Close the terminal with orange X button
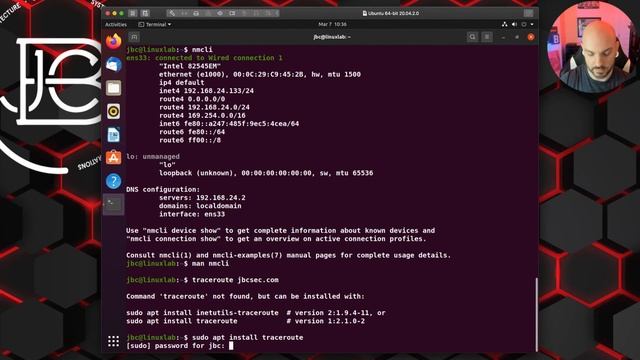640x360 pixels. (x=531, y=37)
